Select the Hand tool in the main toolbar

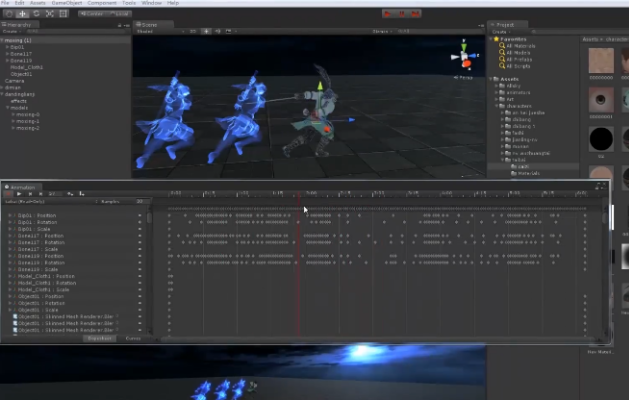click(x=9, y=14)
